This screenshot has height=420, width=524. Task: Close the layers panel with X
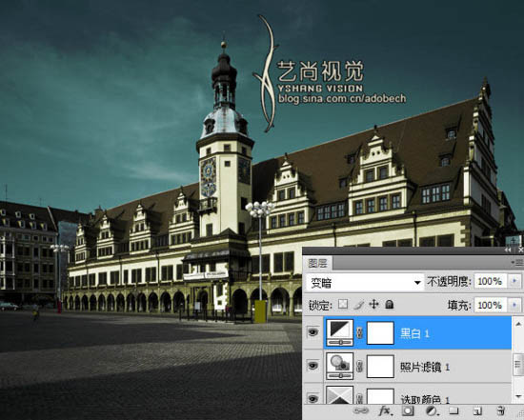[520, 250]
